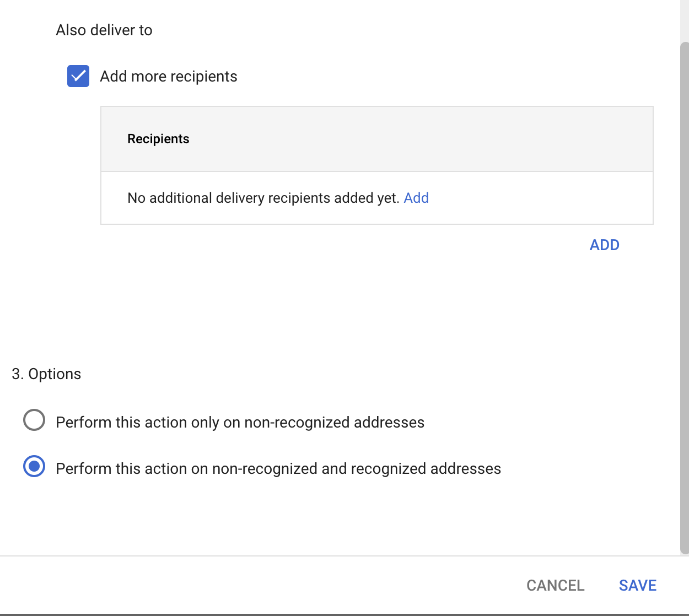Image resolution: width=689 pixels, height=616 pixels.
Task: Select the only non-recognized addresses radio button
Action: [34, 420]
